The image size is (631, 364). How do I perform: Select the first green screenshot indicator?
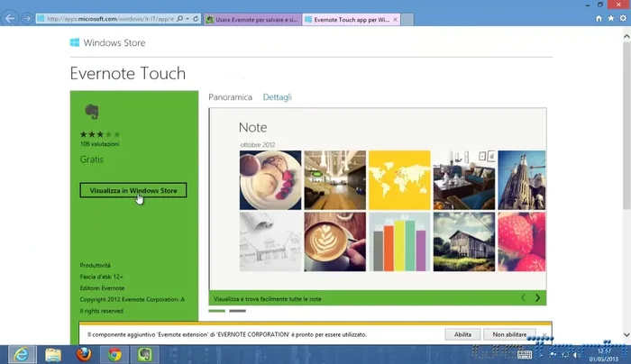[217, 311]
